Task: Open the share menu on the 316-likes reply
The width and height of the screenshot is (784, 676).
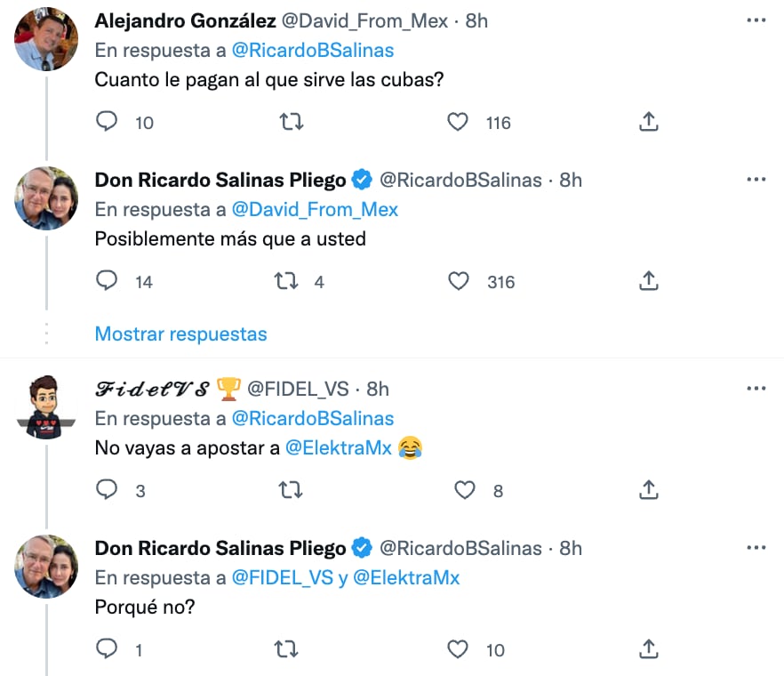Action: 648,282
